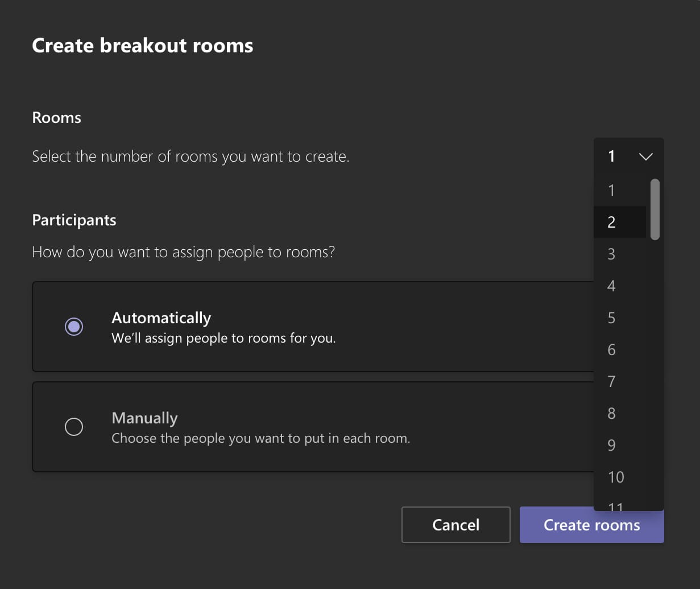This screenshot has height=589, width=700.
Task: Select option 5 in rooms dropdown
Action: (612, 318)
